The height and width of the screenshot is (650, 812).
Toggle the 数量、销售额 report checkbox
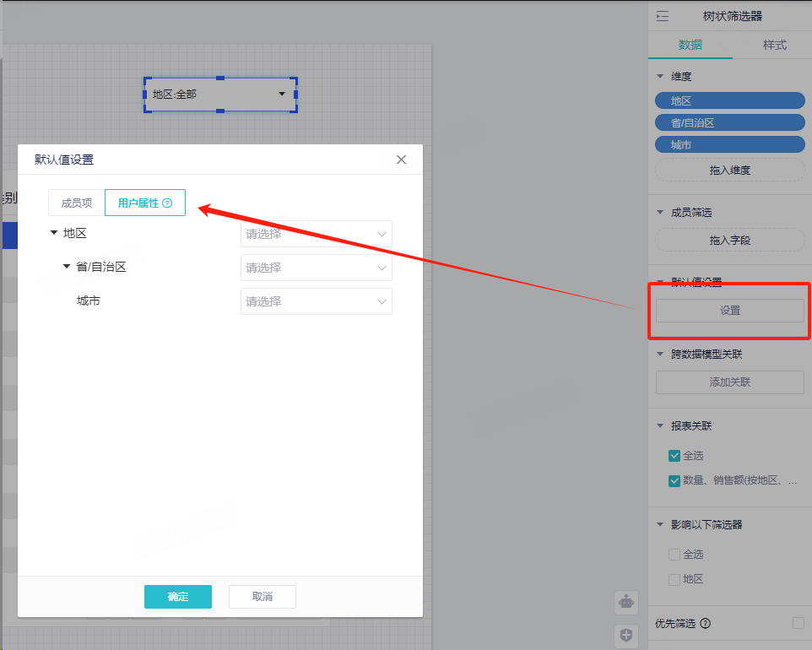[674, 481]
